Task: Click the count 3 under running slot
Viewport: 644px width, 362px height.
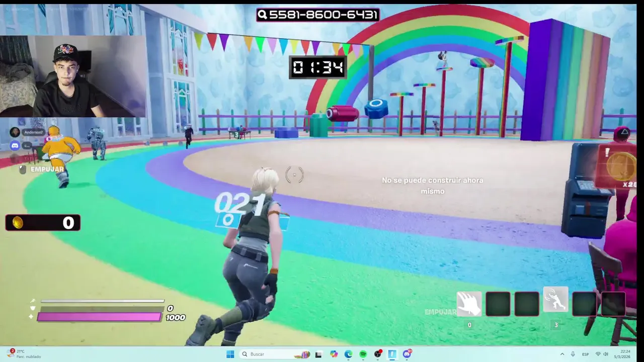Action: (x=556, y=325)
